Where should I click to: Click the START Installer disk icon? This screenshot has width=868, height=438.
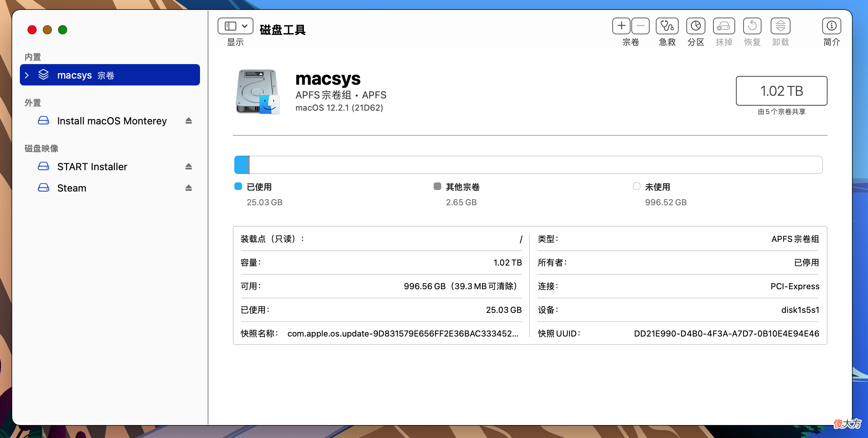pos(44,166)
